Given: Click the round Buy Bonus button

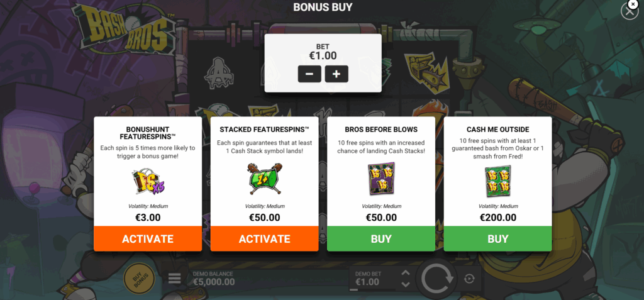Looking at the screenshot, I should (140, 279).
